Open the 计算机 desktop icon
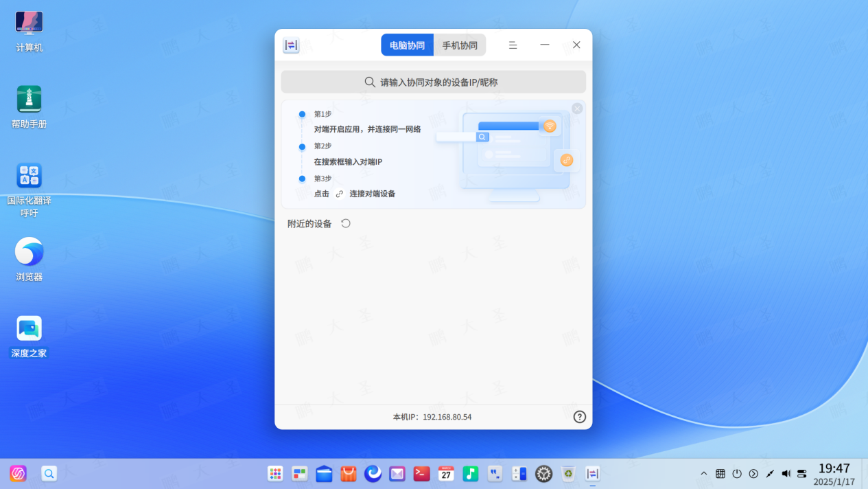868x489 pixels. 30,32
